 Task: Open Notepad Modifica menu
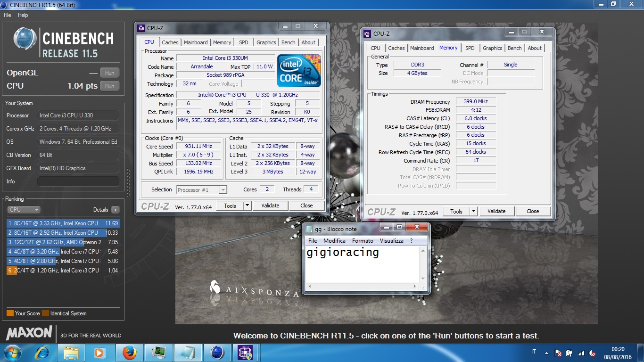point(334,241)
